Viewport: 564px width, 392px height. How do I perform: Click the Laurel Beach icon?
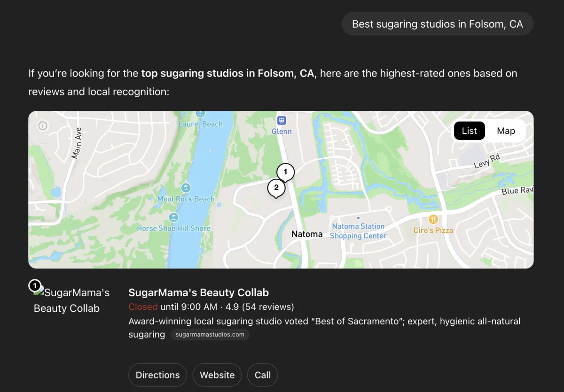201,114
